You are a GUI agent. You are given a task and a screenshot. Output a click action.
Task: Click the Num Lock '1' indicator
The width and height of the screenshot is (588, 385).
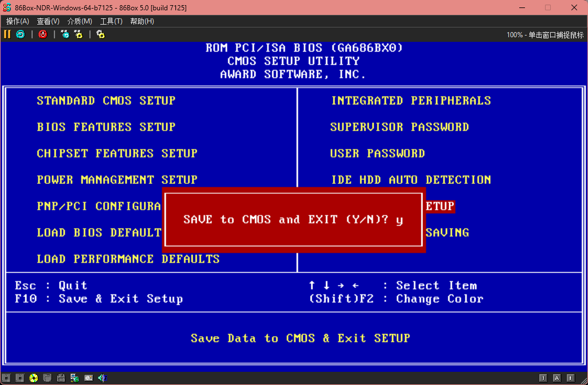(x=543, y=378)
